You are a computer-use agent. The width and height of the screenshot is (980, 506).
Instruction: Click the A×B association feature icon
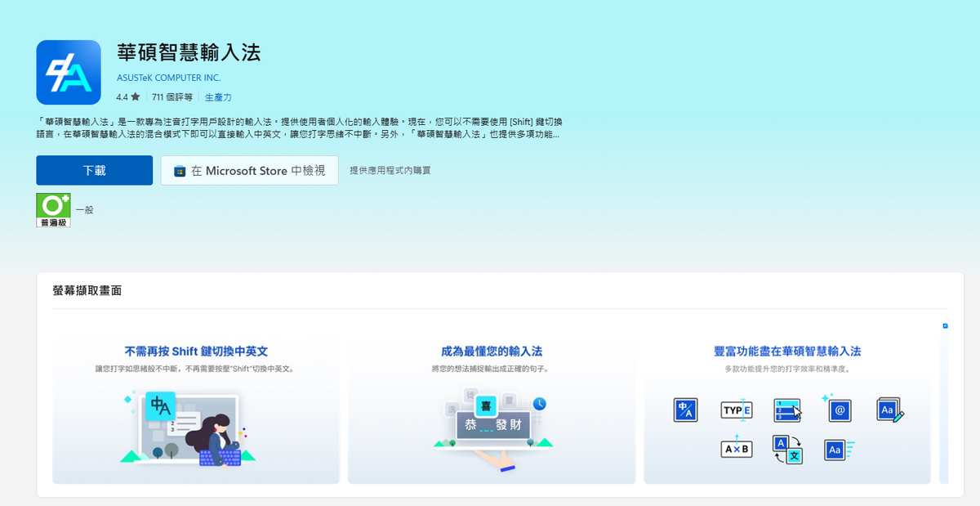[x=737, y=449]
